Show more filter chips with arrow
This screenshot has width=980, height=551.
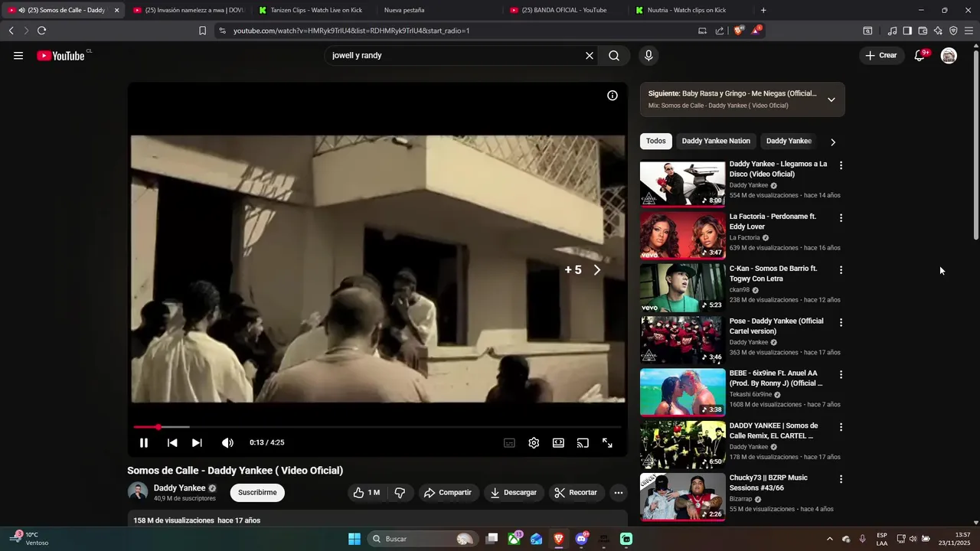[x=833, y=142]
